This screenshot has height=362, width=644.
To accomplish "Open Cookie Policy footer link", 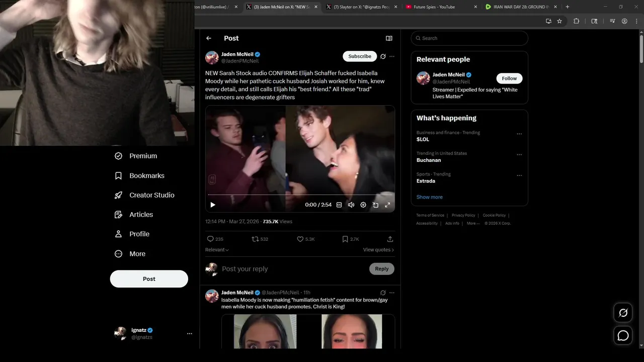I will pos(494,215).
